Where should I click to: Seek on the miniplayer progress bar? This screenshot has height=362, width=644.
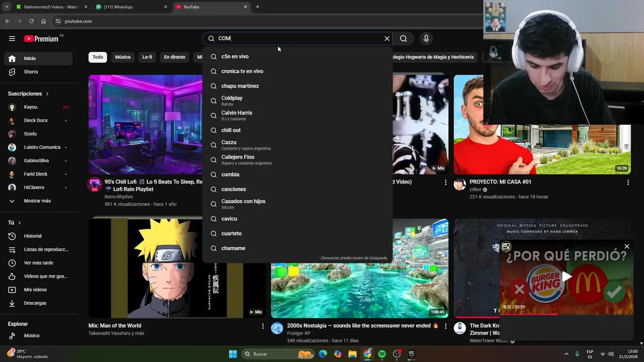tap(567, 314)
